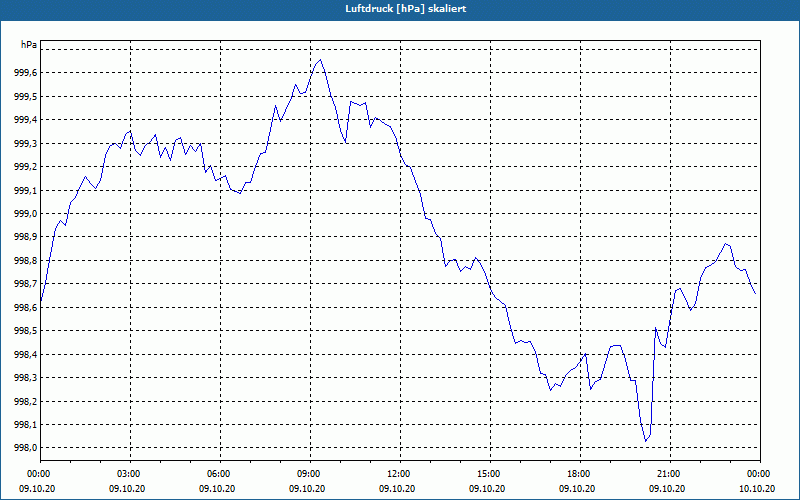Click the chart title 'Luftdruck [hPa] skaliert'
Screen dimensions: 800x500
(406, 9)
